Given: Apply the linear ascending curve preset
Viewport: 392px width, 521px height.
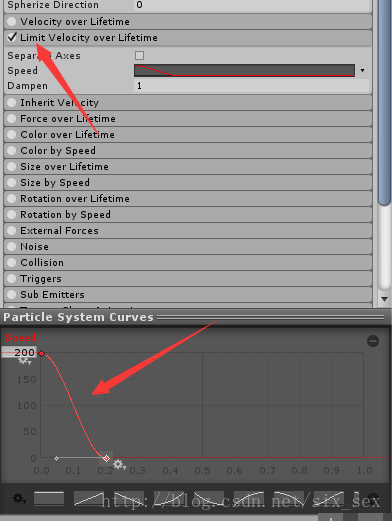Looking at the screenshot, I should point(88,499).
